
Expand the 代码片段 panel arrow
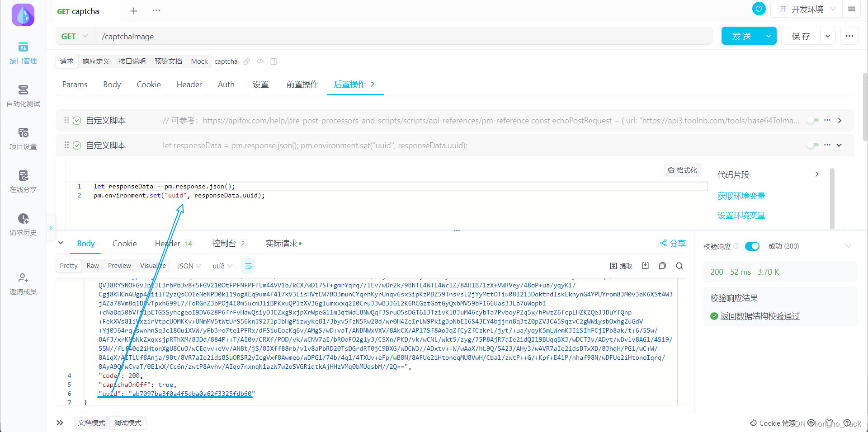(817, 174)
